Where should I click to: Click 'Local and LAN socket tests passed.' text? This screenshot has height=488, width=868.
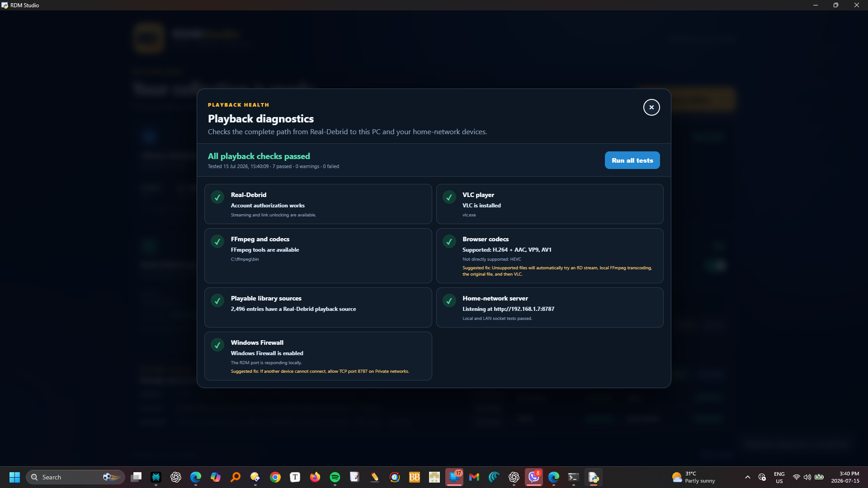click(497, 319)
